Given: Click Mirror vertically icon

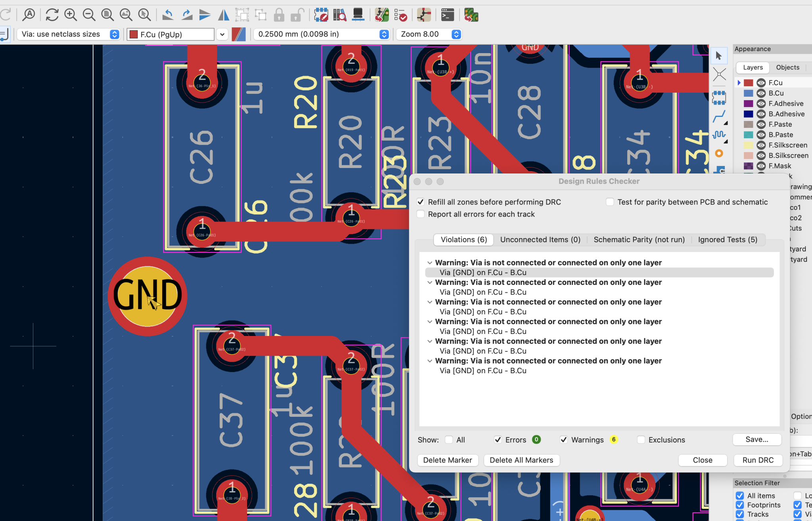Looking at the screenshot, I should click(x=205, y=15).
